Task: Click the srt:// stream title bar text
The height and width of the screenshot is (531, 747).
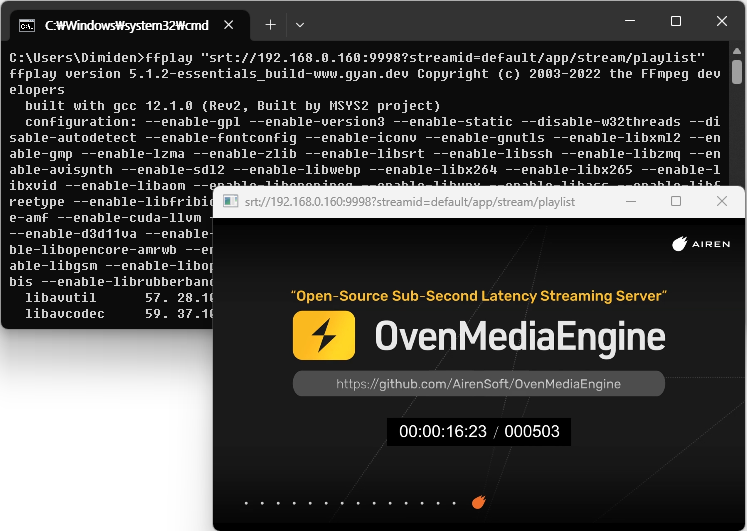Action: tap(410, 201)
